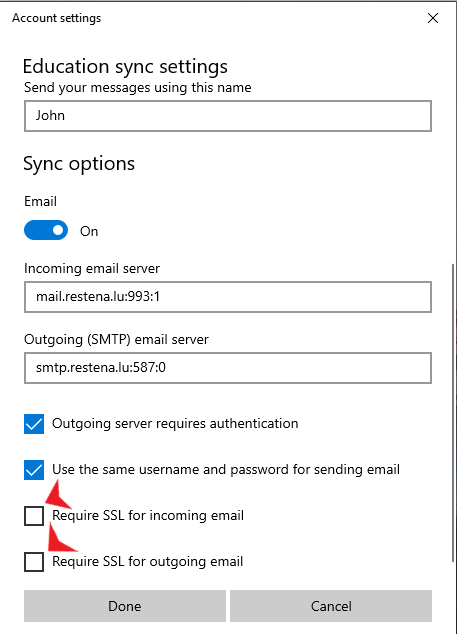457x634 pixels.
Task: Select the Outgoing (SMTP) email server field
Action: (228, 368)
